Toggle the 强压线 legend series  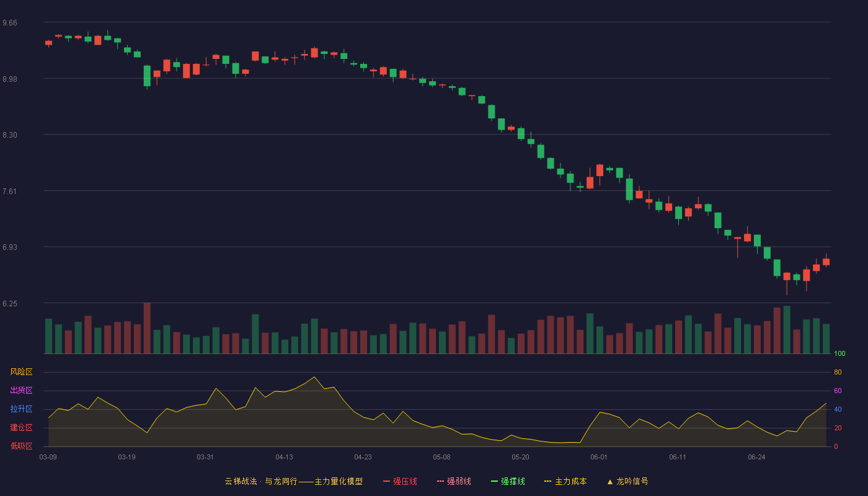[x=400, y=481]
